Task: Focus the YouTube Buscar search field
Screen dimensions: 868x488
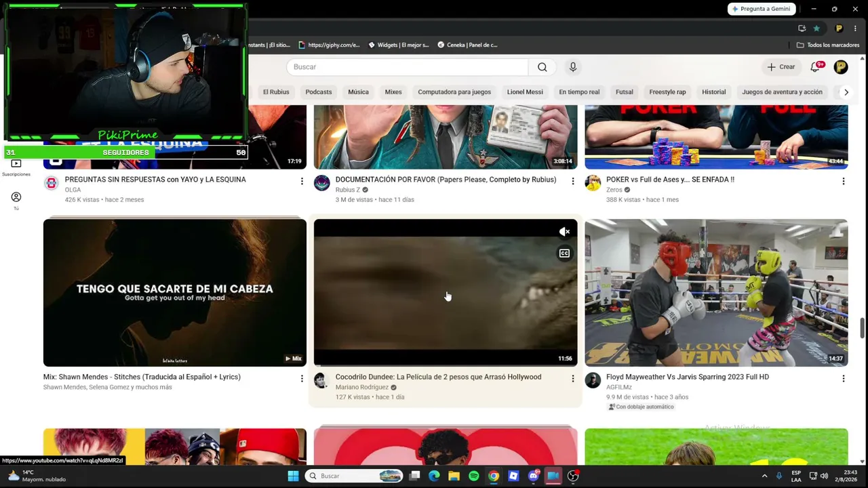Action: tap(408, 67)
